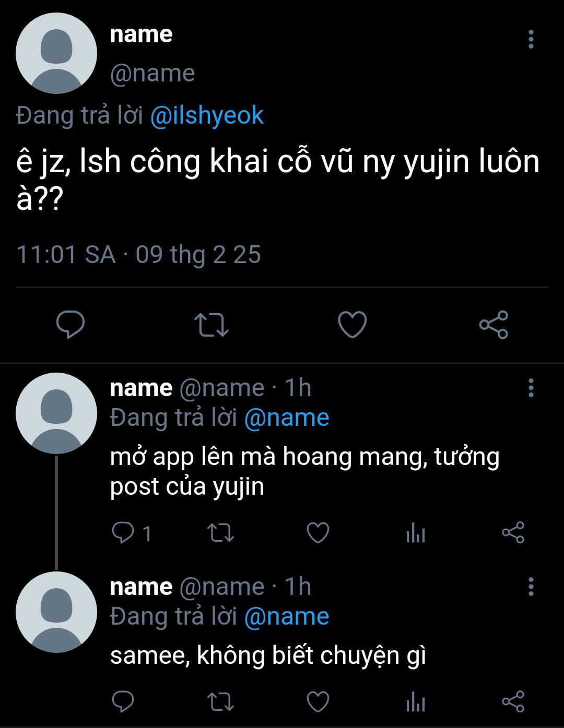This screenshot has width=564, height=728.
Task: Open reply icon on 'mở app lên' tweet
Action: [x=123, y=533]
